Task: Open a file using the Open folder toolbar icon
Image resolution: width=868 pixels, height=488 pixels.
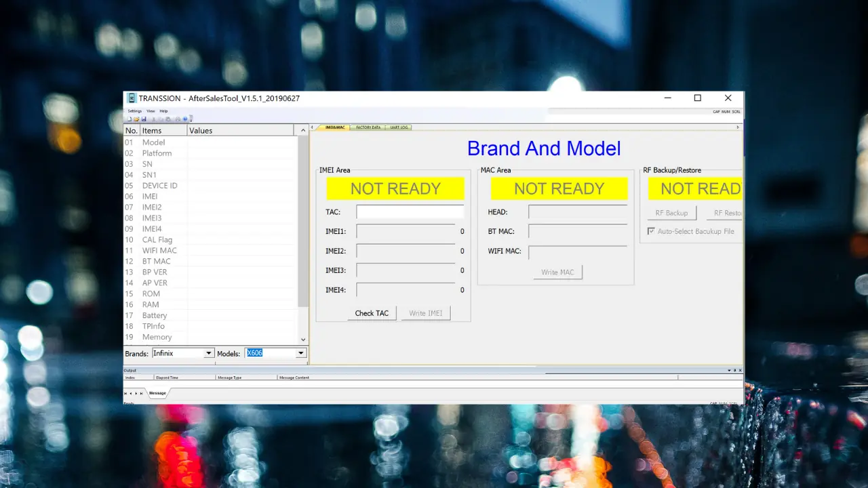Action: tap(136, 119)
